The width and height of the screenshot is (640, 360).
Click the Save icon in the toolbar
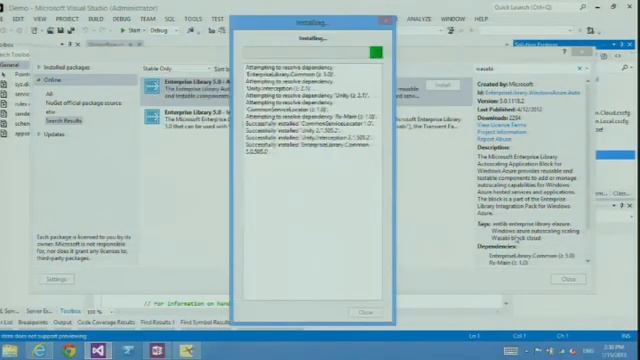[60, 30]
